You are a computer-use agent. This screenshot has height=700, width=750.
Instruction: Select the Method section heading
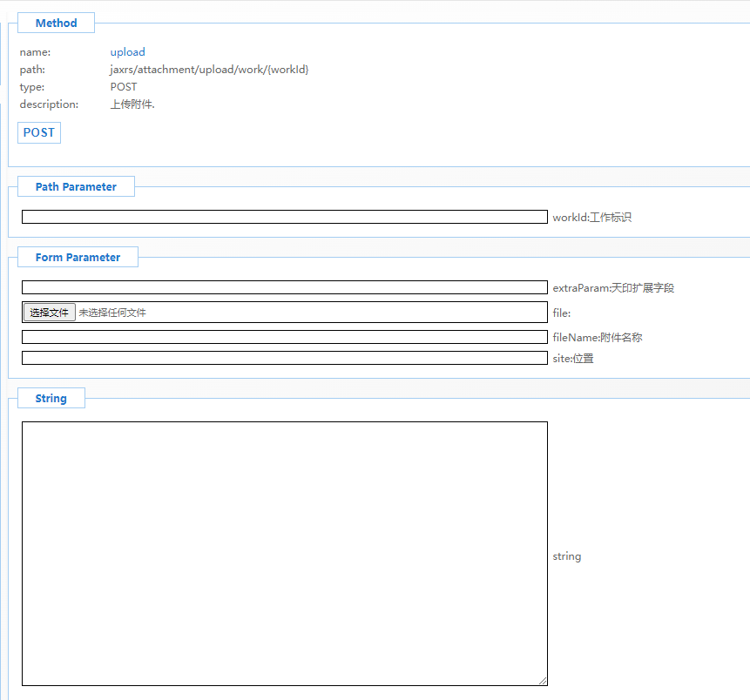pos(56,24)
